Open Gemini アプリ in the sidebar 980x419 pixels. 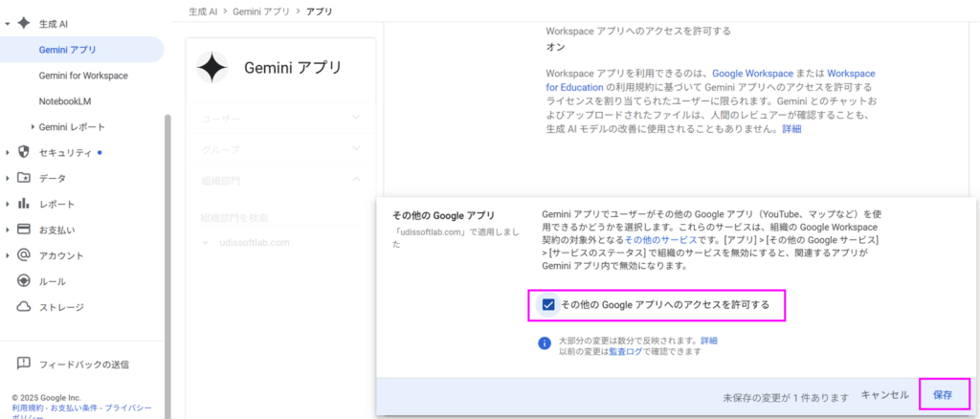click(82, 50)
